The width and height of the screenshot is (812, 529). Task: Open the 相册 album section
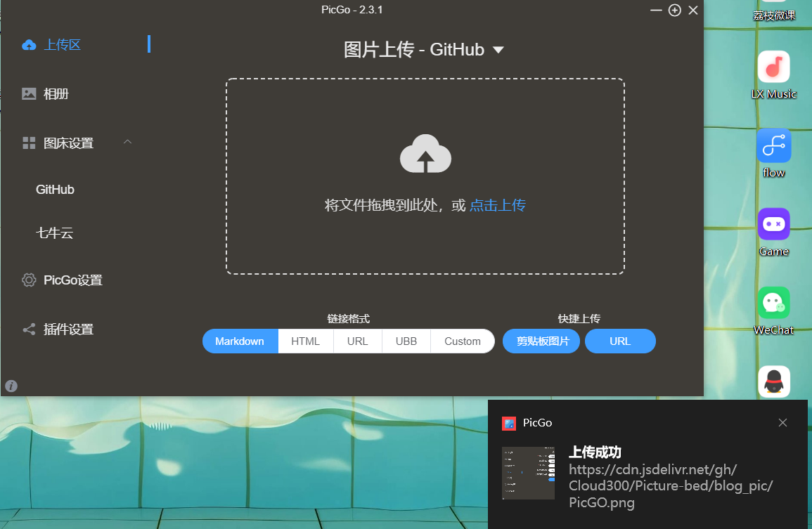(56, 93)
